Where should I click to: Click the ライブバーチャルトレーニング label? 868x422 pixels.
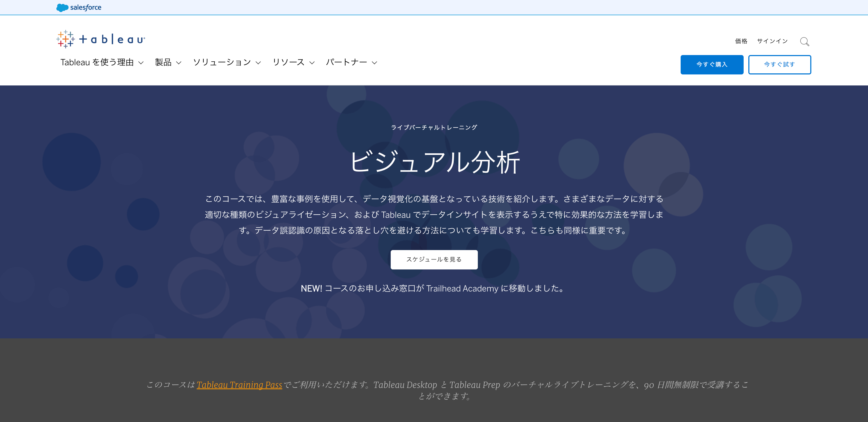(434, 127)
